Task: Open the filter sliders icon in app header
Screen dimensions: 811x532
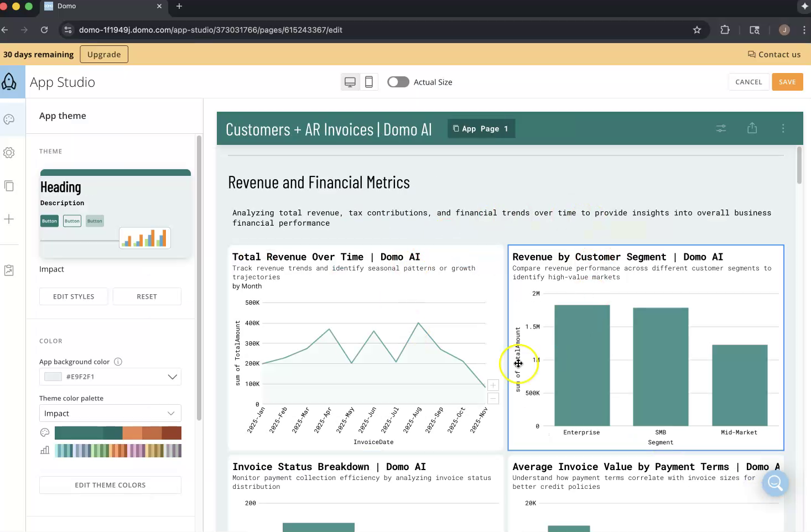Action: [721, 128]
